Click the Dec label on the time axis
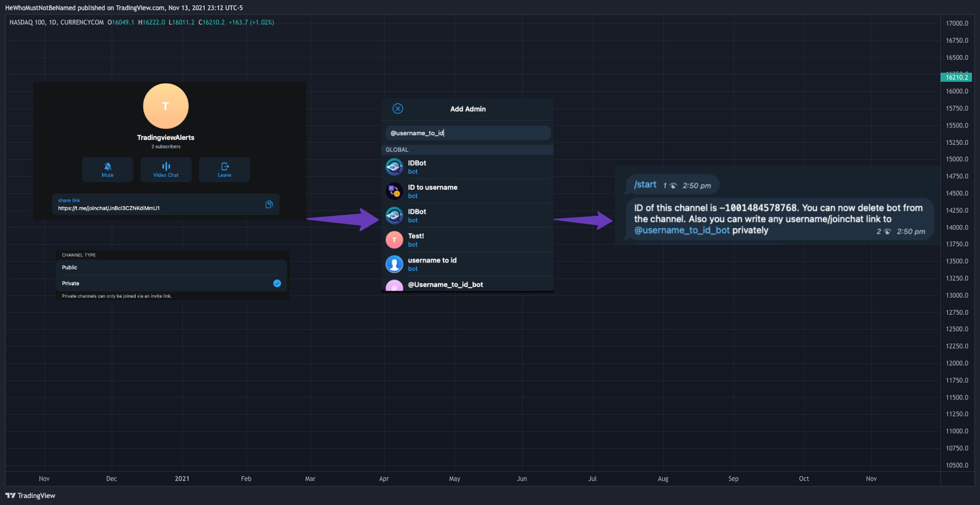Screen dimensions: 980x505 112,479
